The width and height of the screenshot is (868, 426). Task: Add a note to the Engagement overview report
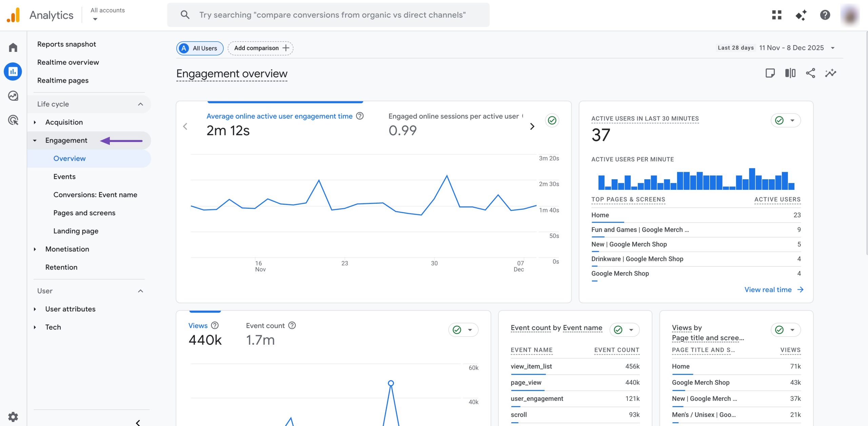[771, 73]
